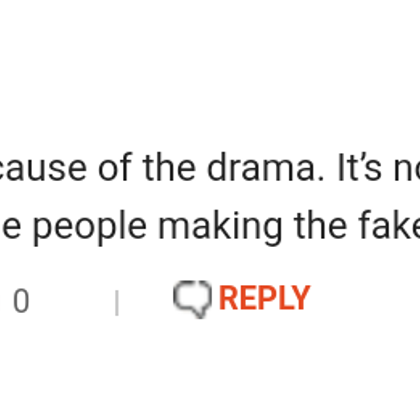Click the blank area above the comment text
This screenshot has width=420, height=420.
[x=210, y=73]
